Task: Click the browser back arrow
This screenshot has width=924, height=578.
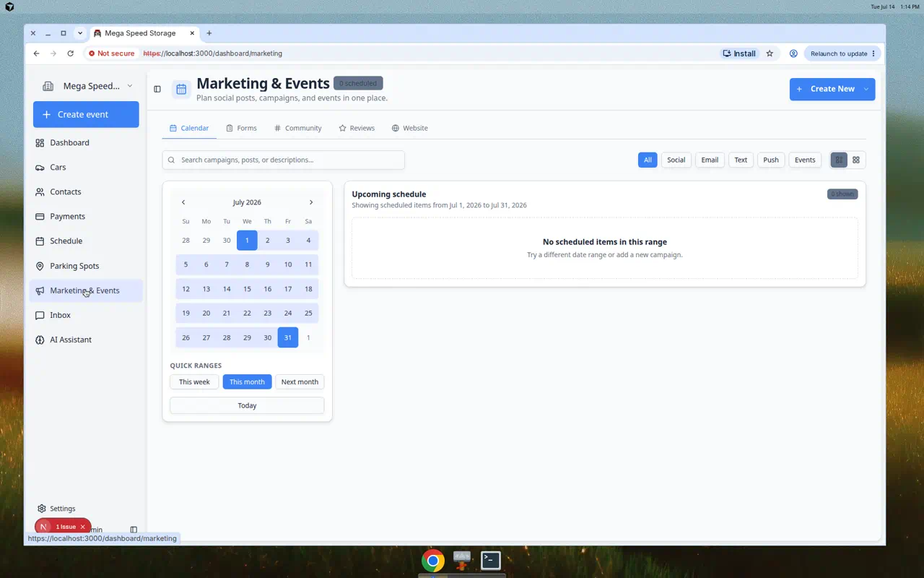Action: [36, 53]
